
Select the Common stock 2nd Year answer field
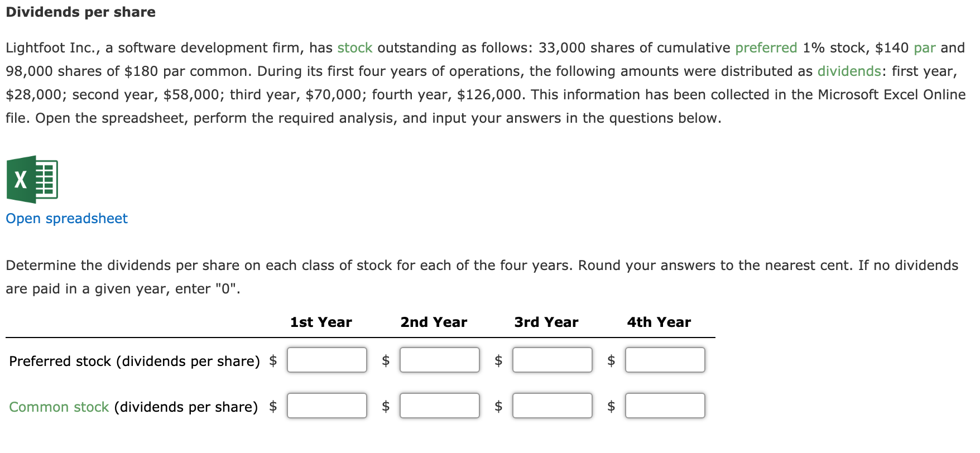439,406
